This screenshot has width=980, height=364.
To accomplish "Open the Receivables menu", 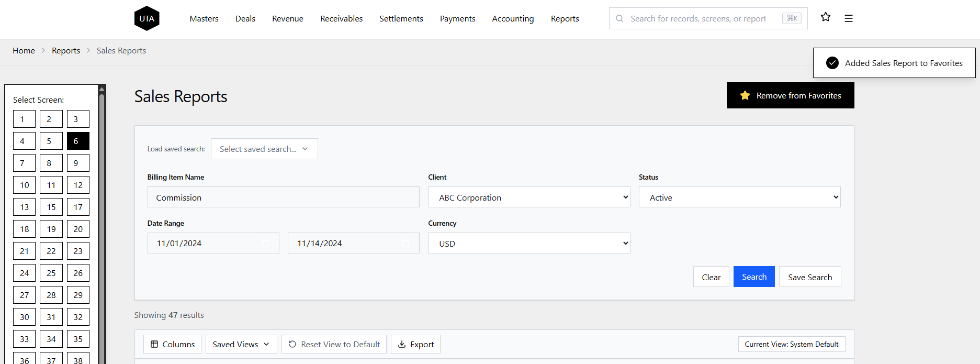I will click(341, 18).
